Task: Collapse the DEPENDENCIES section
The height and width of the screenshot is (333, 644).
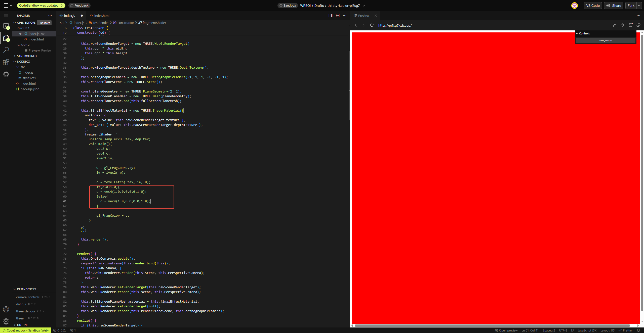Action: pos(15,289)
